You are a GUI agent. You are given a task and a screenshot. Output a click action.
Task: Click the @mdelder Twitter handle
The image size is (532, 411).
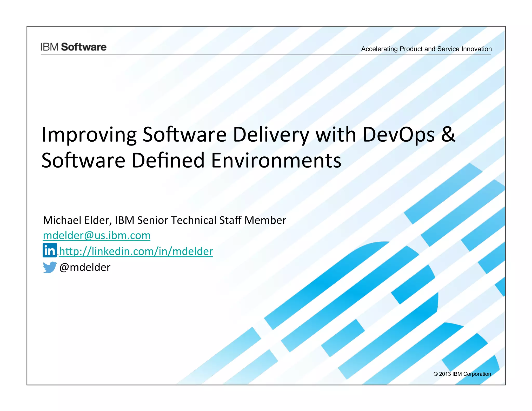[85, 267]
